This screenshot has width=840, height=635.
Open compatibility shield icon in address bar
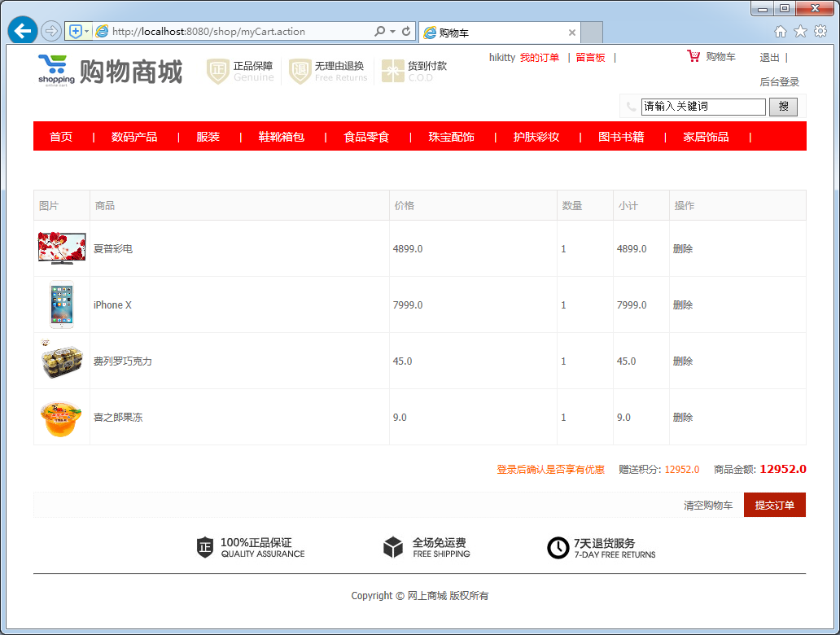point(76,31)
